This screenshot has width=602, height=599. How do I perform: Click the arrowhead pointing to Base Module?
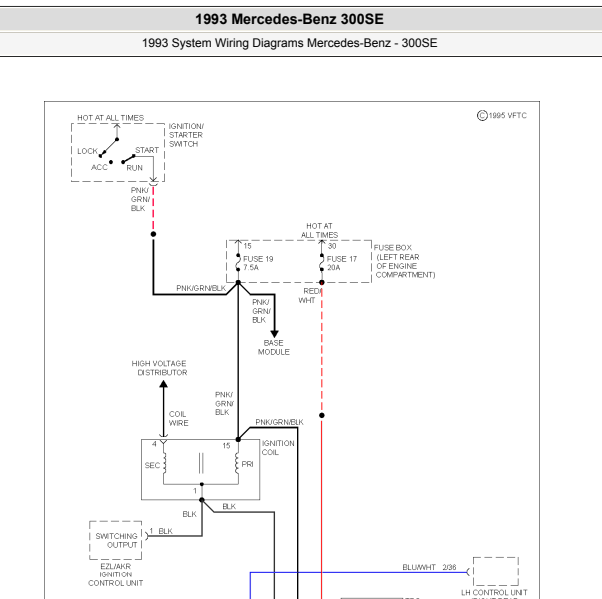(275, 334)
